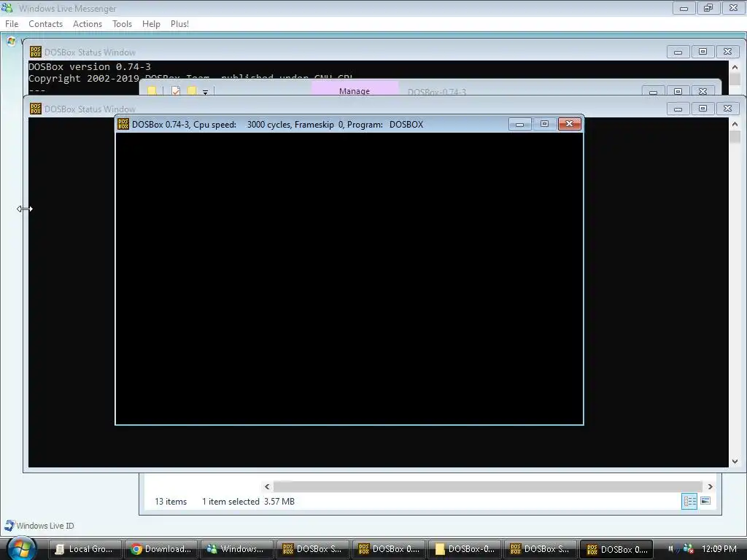Open the Windows Start button
747x560 pixels.
tap(21, 548)
